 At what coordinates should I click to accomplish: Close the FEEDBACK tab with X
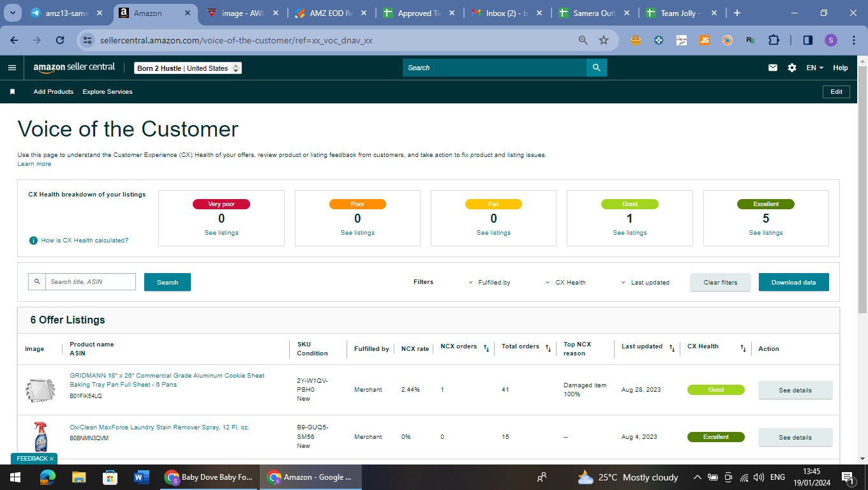[x=52, y=459]
